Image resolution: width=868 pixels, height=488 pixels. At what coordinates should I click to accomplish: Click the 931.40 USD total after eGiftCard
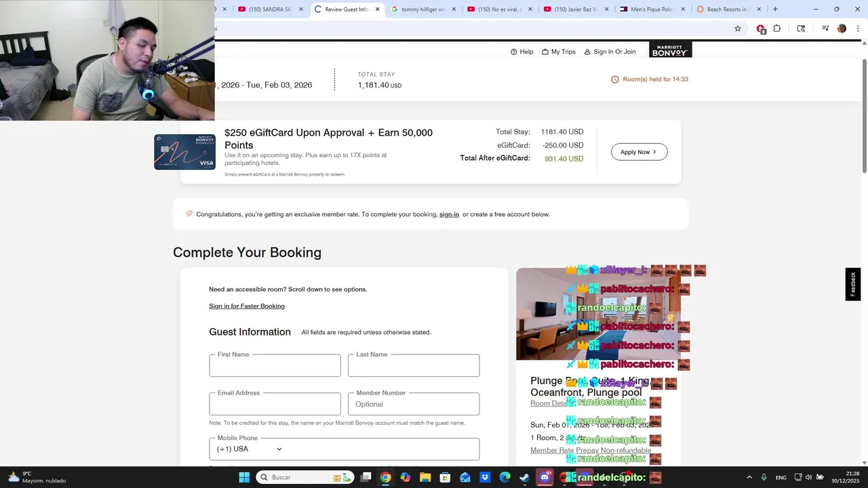click(x=564, y=159)
